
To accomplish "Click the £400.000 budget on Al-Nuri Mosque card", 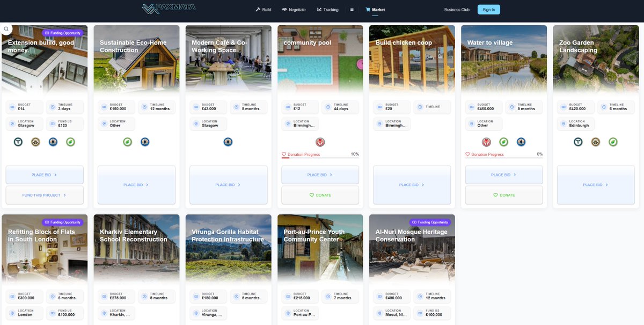I will 394,298.
